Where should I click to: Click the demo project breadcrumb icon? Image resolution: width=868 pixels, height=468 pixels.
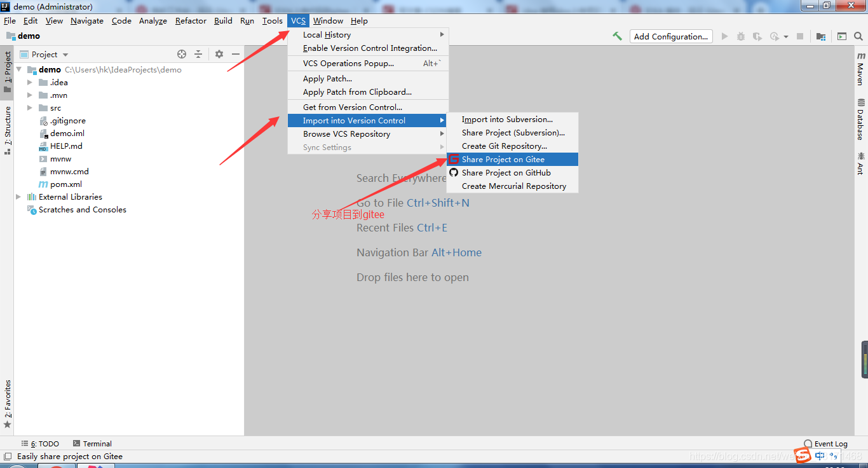click(11, 36)
